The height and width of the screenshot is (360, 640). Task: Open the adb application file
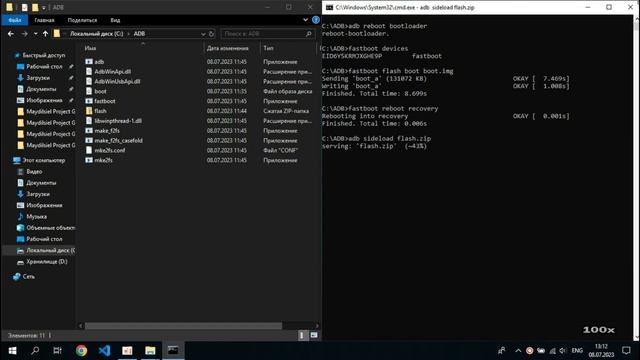click(99, 62)
